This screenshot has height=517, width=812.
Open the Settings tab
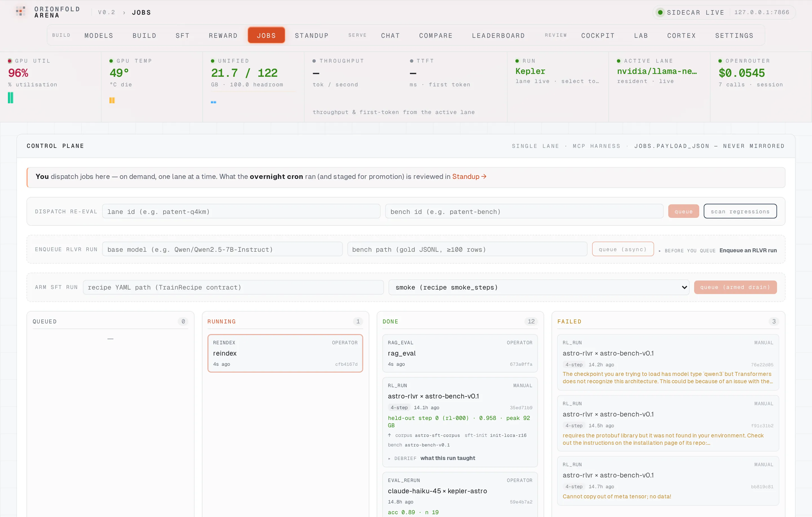click(734, 36)
